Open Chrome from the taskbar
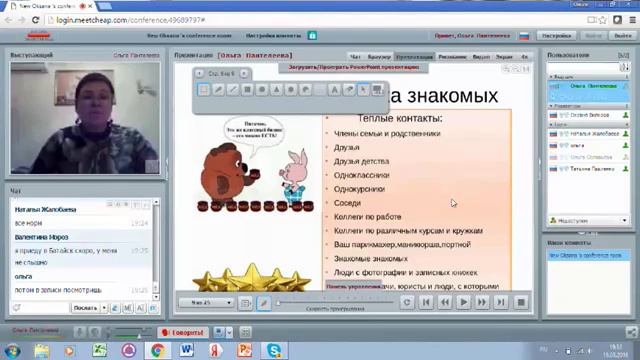The height and width of the screenshot is (360, 640). (x=158, y=351)
